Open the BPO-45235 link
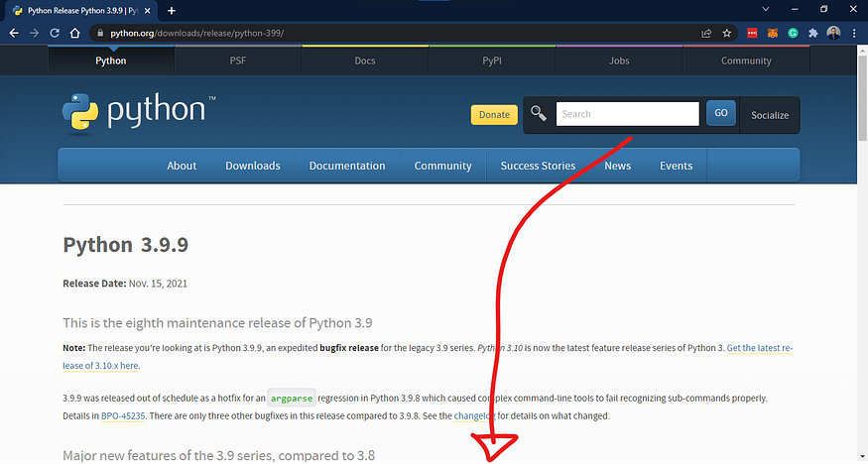 [123, 415]
